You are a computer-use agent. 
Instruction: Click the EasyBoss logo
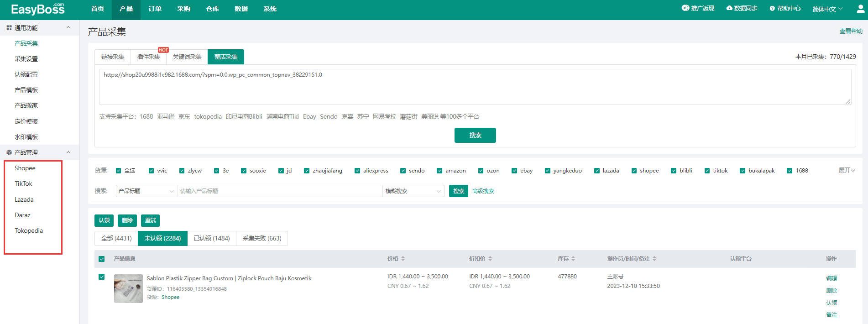(37, 9)
